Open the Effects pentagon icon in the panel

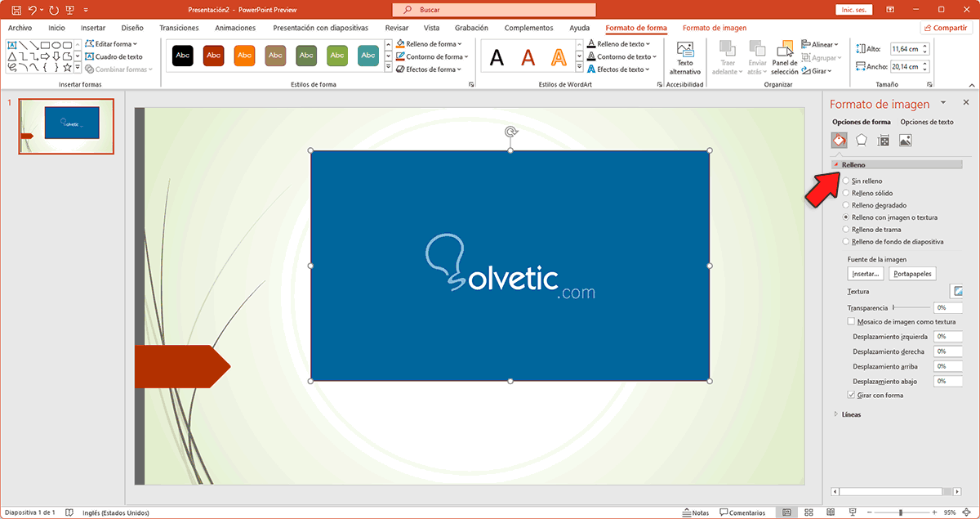coord(862,139)
